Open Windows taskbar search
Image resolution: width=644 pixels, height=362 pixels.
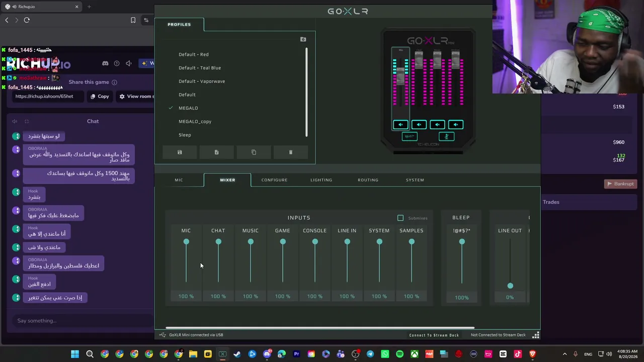[90, 354]
